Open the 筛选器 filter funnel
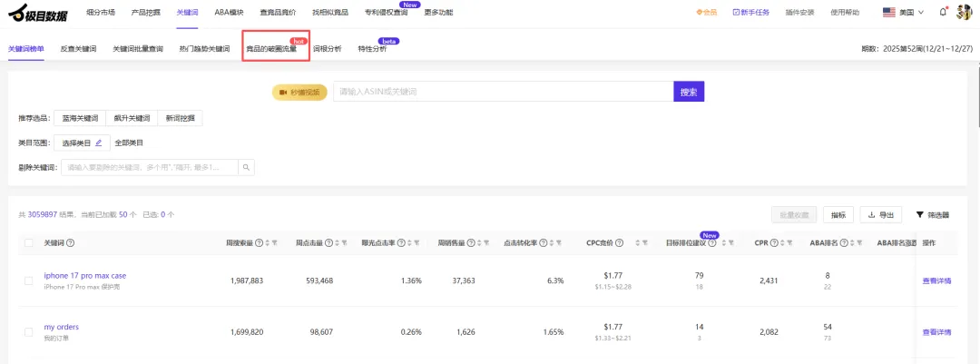The image size is (980, 364). tap(933, 215)
